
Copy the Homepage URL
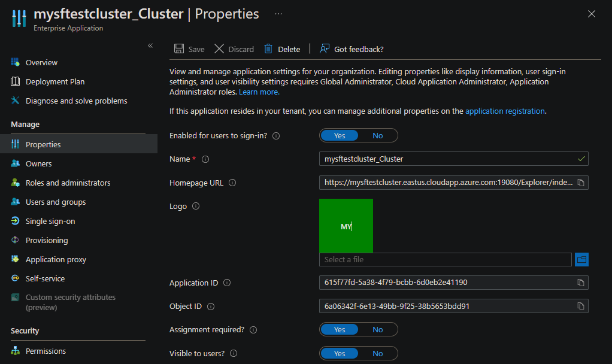[581, 183]
